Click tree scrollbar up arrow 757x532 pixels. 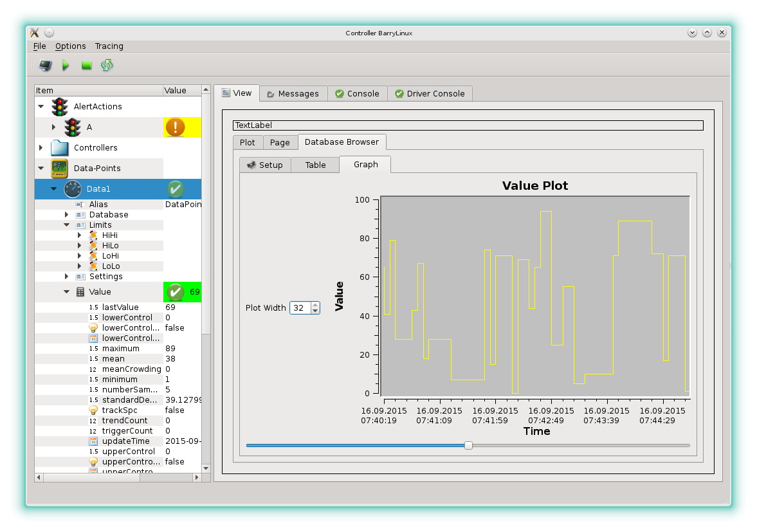point(206,90)
